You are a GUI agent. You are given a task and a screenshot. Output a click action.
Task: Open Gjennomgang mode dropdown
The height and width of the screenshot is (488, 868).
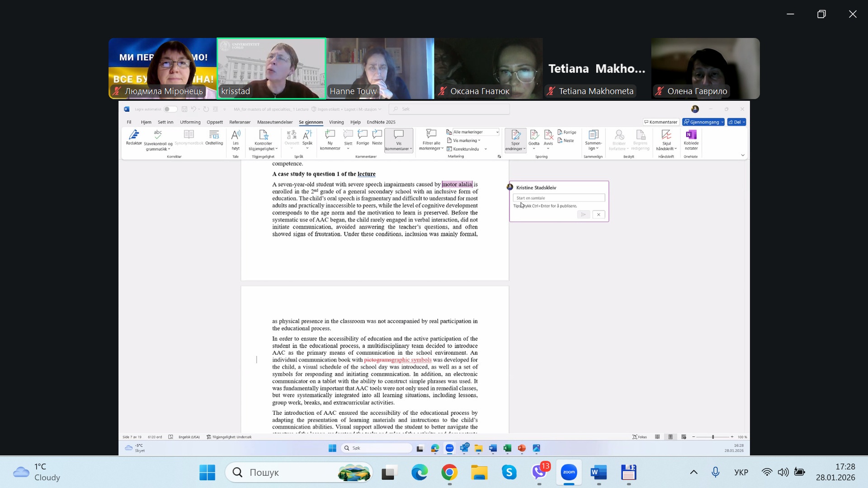pyautogui.click(x=703, y=122)
